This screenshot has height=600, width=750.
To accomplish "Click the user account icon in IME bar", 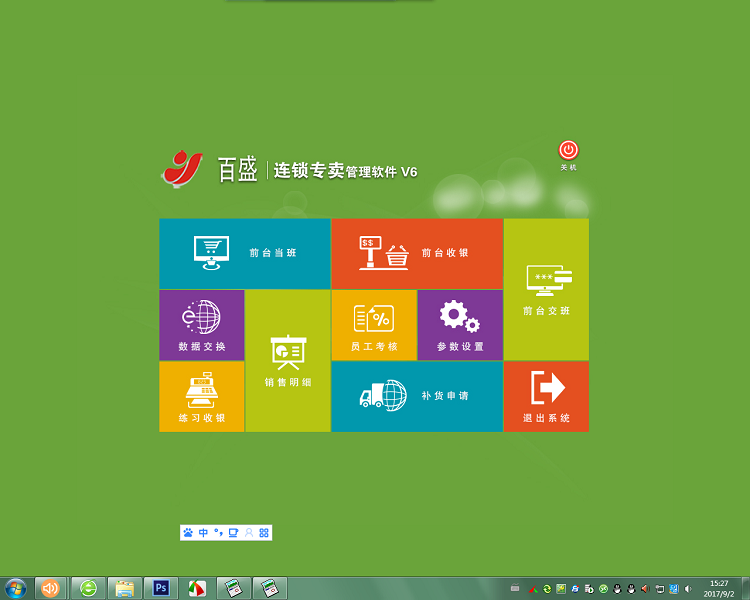I will coord(249,533).
